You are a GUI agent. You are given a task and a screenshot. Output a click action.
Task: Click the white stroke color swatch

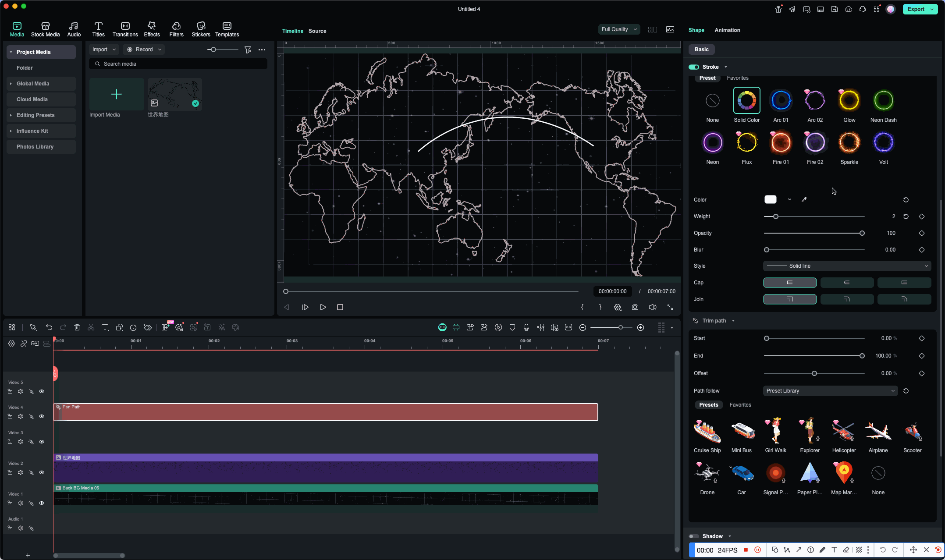(770, 200)
